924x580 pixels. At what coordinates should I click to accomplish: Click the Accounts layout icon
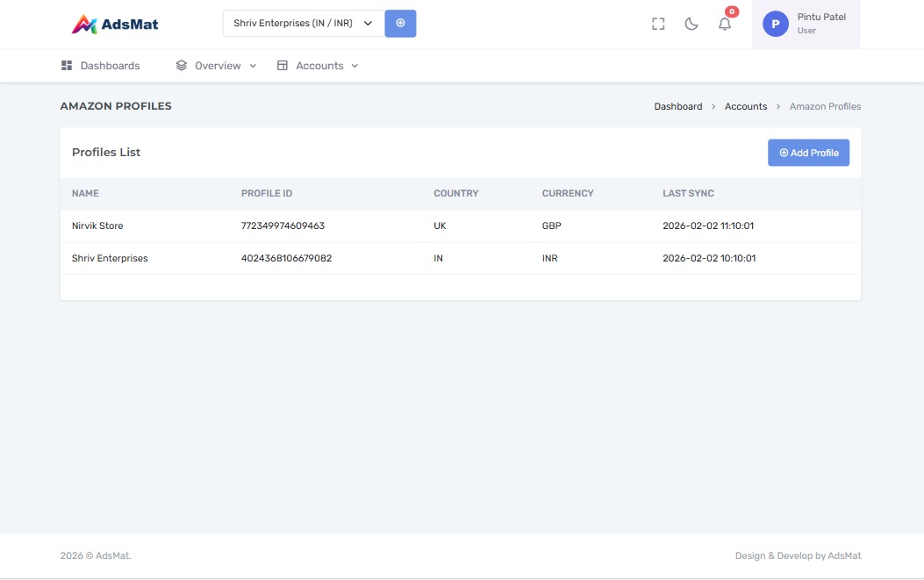pos(283,66)
